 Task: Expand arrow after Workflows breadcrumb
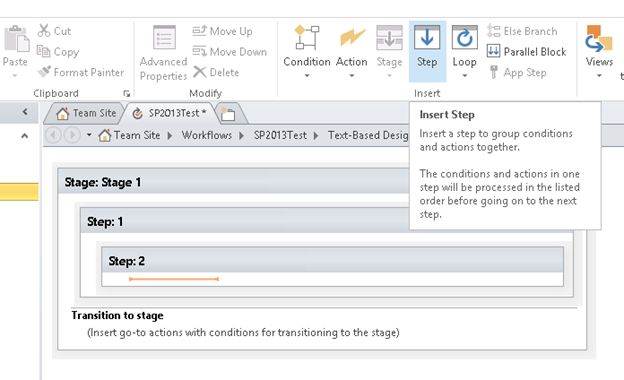pyautogui.click(x=242, y=135)
